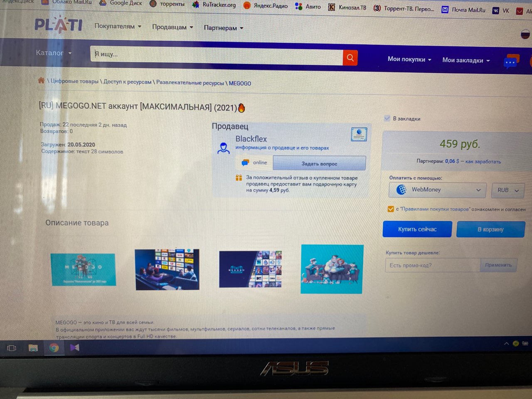Viewport: 532px width, 399px height.
Task: Click the 459 руб. price text
Action: 460,144
